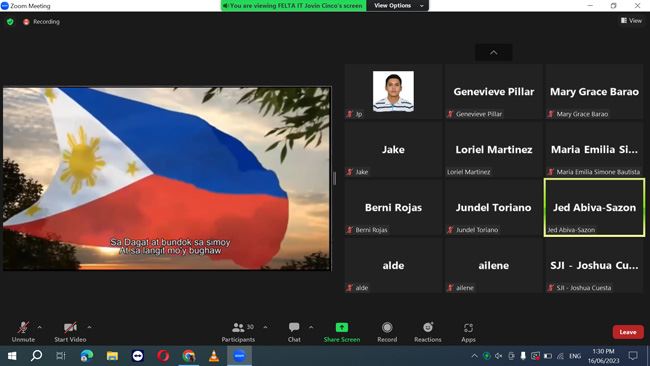650x366 pixels.
Task: Select Maria Emilia Simone Bautista tile
Action: coord(594,150)
